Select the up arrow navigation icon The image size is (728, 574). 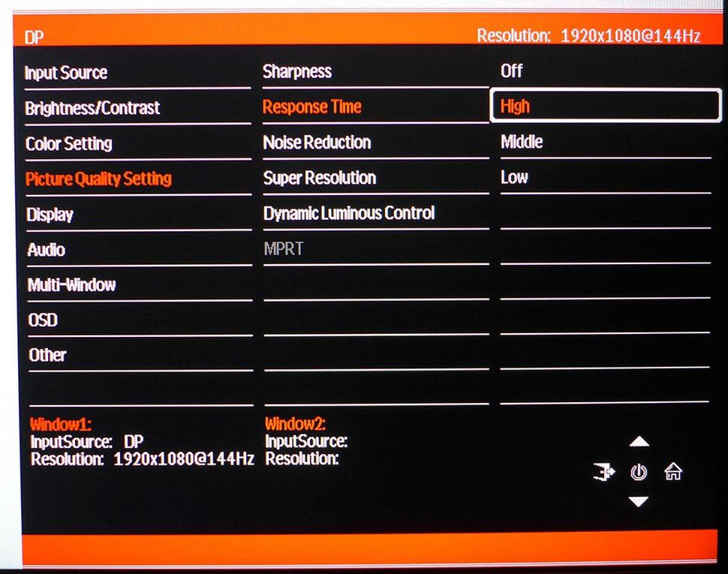pos(639,441)
